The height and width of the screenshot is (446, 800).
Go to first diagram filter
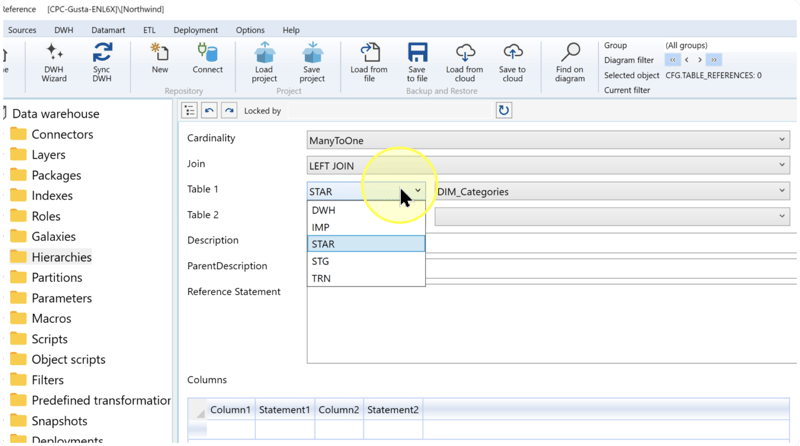pyautogui.click(x=672, y=60)
